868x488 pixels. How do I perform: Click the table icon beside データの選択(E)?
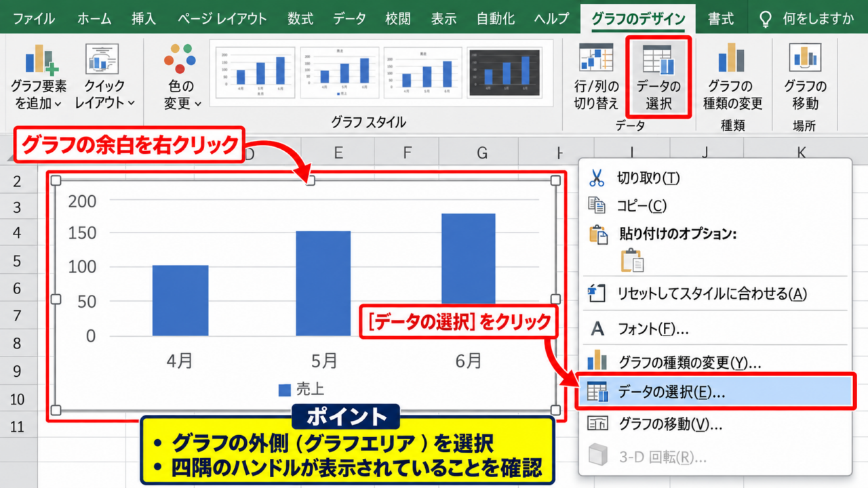click(597, 392)
